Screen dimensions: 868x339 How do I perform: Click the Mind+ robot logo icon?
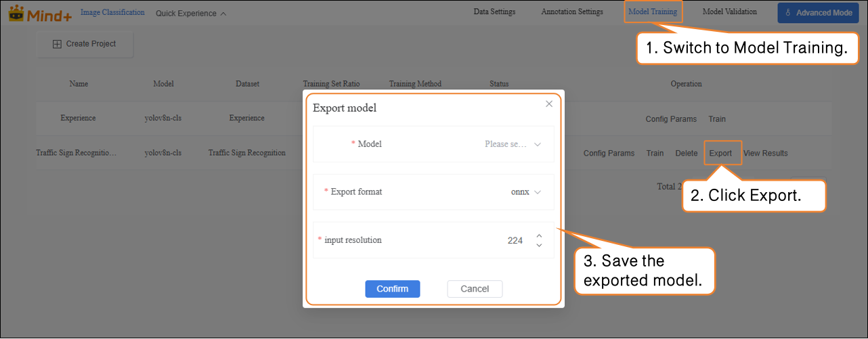[x=16, y=13]
